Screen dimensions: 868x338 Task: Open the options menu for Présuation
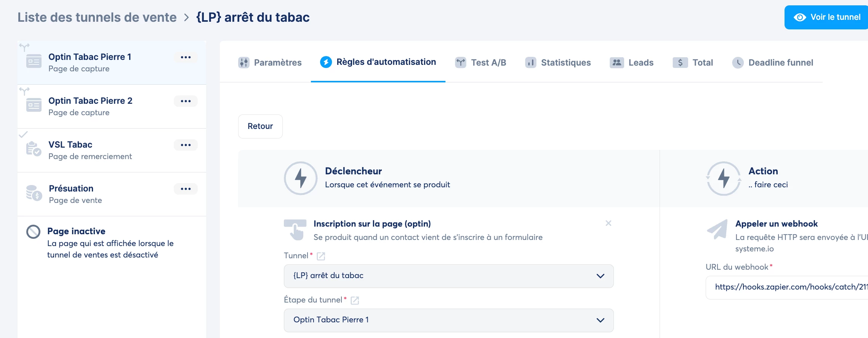186,189
